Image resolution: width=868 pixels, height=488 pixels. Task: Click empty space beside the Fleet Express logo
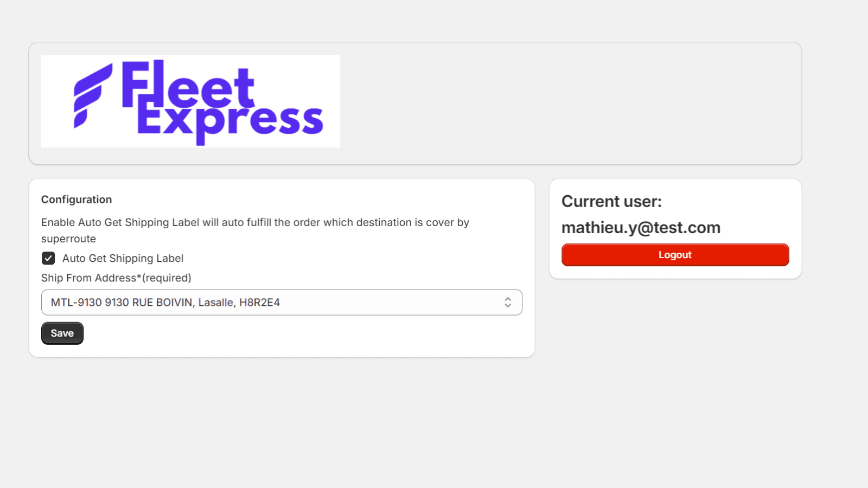pyautogui.click(x=570, y=103)
